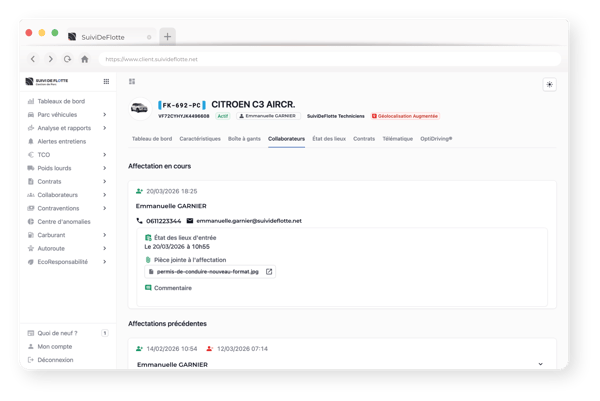This screenshot has width=600, height=401.
Task: Select the Collaborateurs tab
Action: 286,139
